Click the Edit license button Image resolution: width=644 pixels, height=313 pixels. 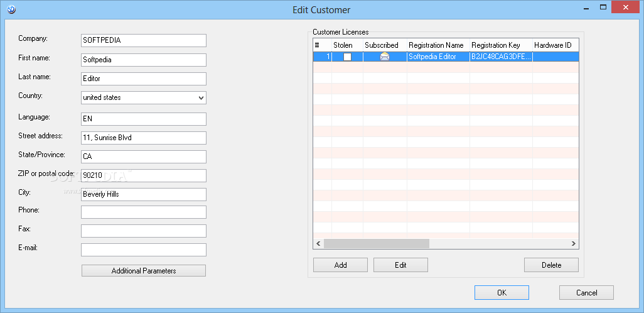pyautogui.click(x=400, y=265)
